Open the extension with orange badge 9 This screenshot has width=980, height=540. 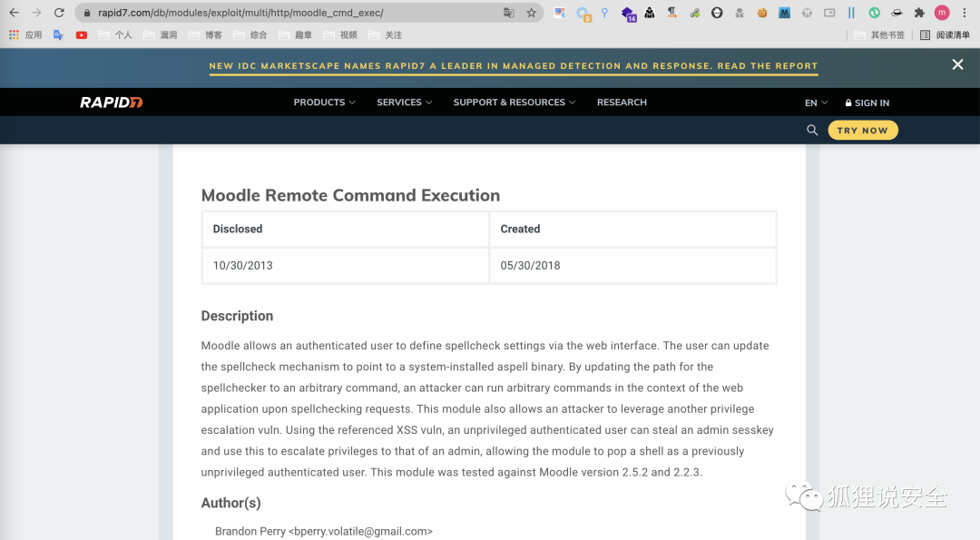[583, 14]
